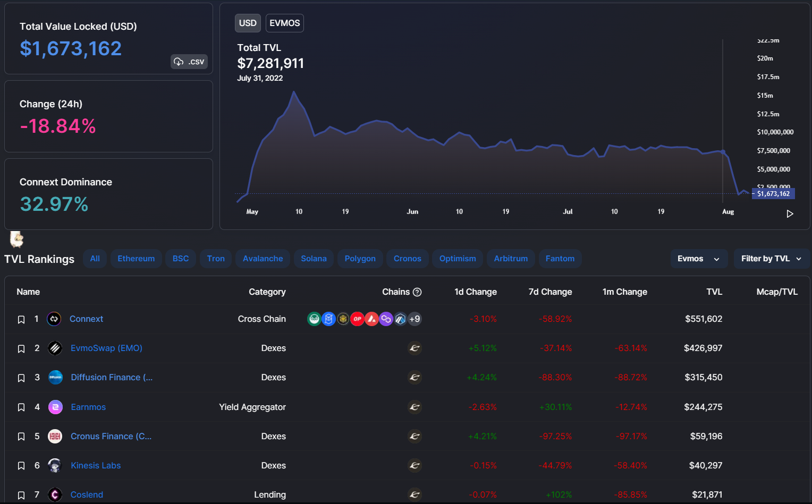Click the Evmos chain icon in Kinesis Labs row
This screenshot has height=504, width=812.
(x=415, y=465)
